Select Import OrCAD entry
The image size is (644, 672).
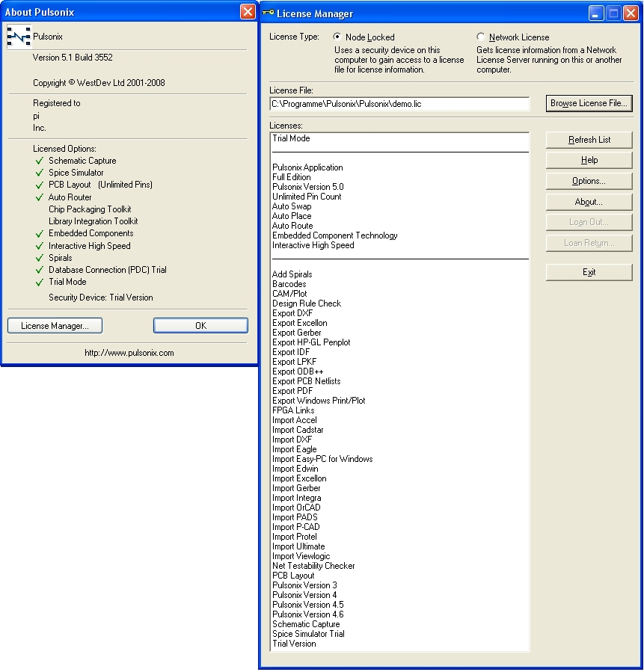pyautogui.click(x=296, y=508)
